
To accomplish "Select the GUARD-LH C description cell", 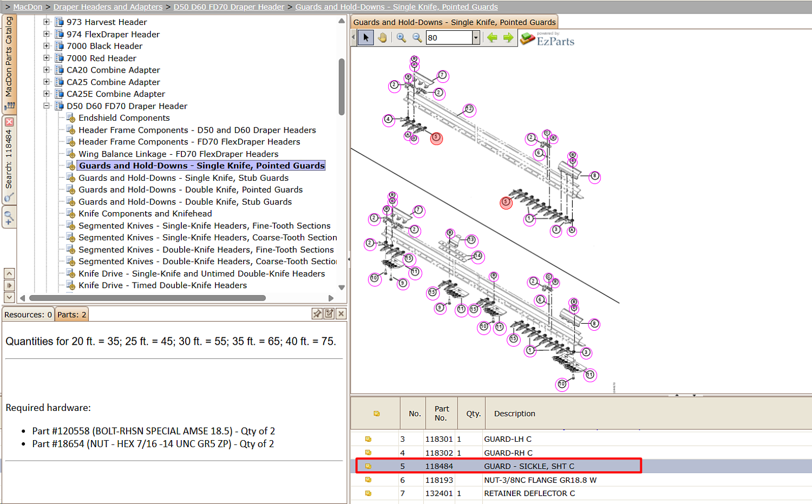I will [x=508, y=439].
